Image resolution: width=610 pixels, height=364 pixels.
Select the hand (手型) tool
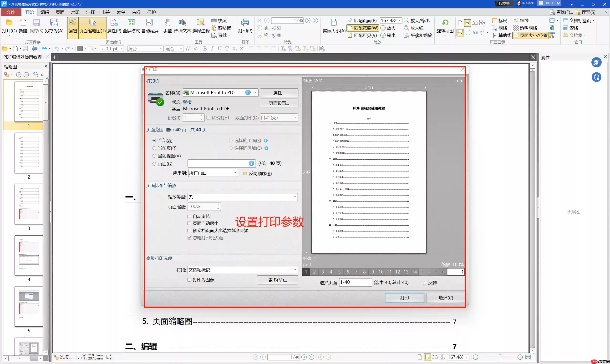(x=168, y=25)
